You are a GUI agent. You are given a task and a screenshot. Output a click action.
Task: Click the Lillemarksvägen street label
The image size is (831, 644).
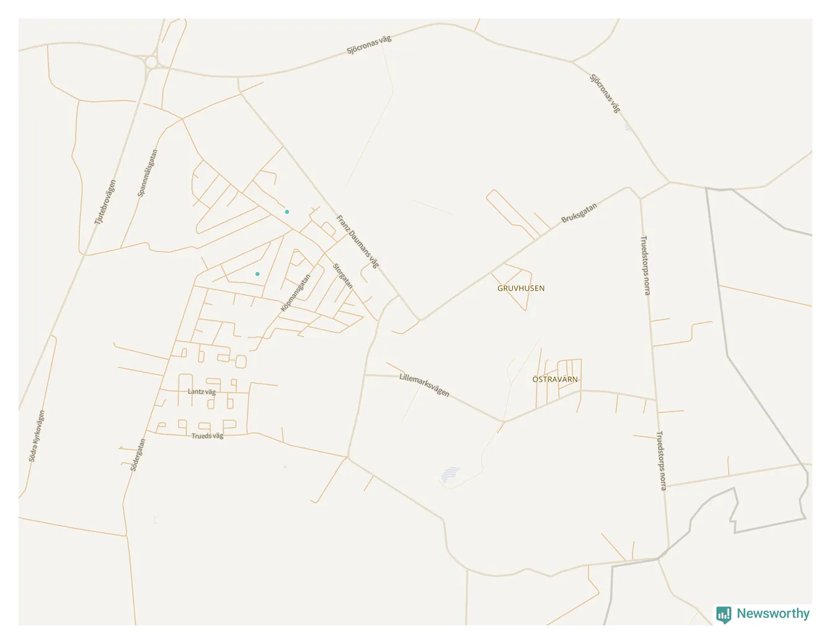point(424,385)
